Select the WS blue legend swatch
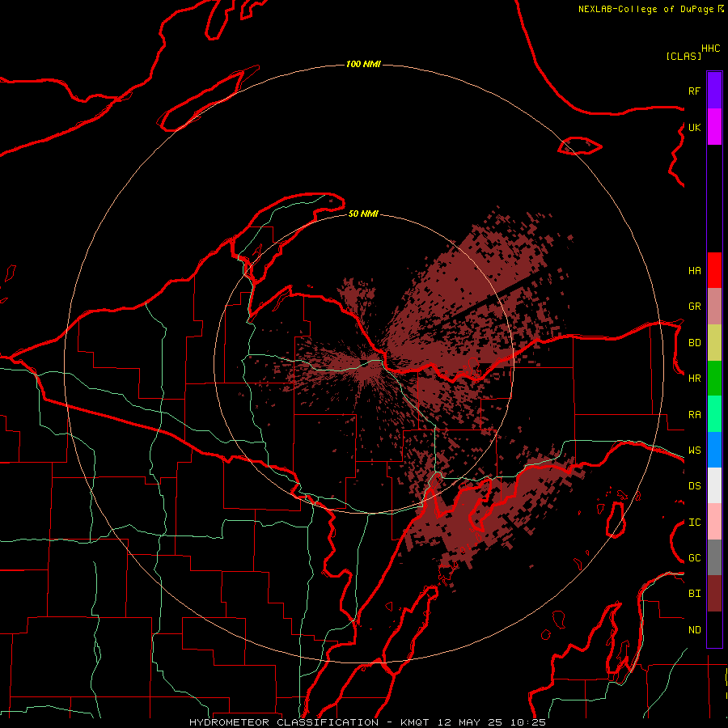Screen dimensions: 728x728 (x=714, y=450)
